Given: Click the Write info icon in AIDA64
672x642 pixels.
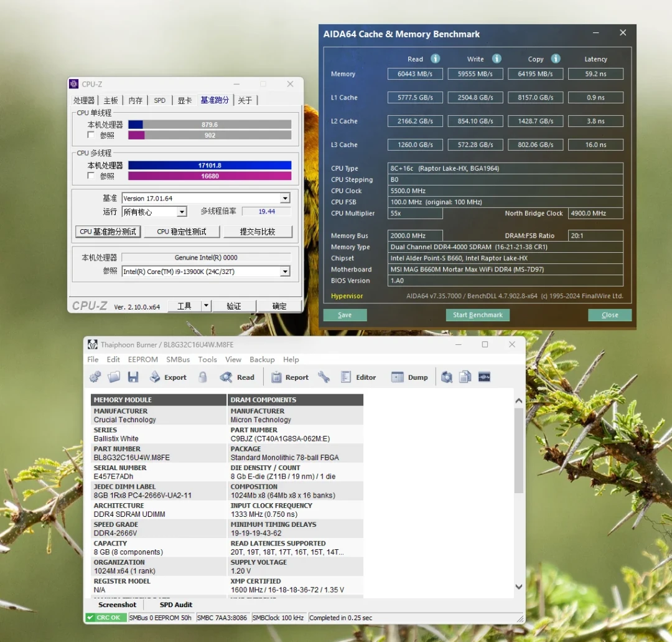Looking at the screenshot, I should pos(497,59).
